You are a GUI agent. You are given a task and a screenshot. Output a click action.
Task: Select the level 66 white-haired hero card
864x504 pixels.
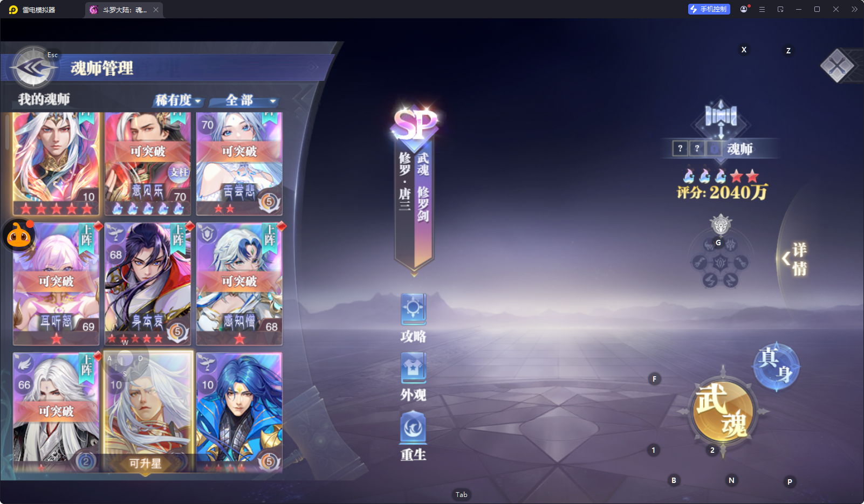tap(56, 412)
